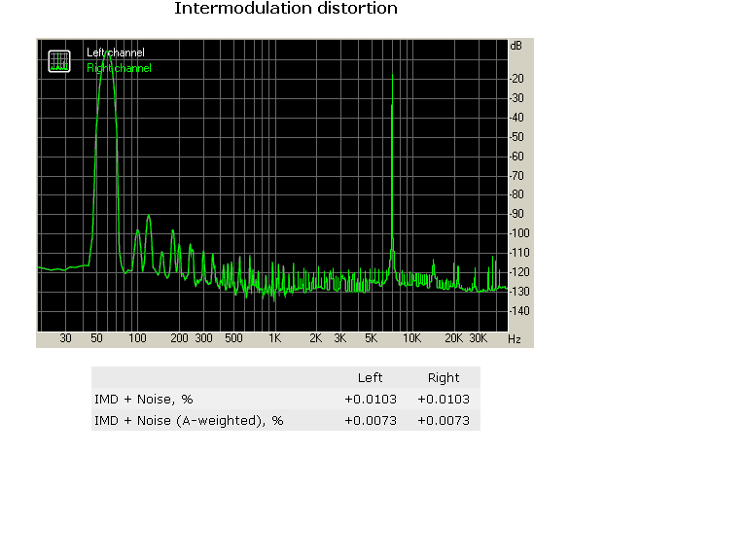Click the 20K frequency axis label
The width and height of the screenshot is (747, 560).
coord(454,338)
